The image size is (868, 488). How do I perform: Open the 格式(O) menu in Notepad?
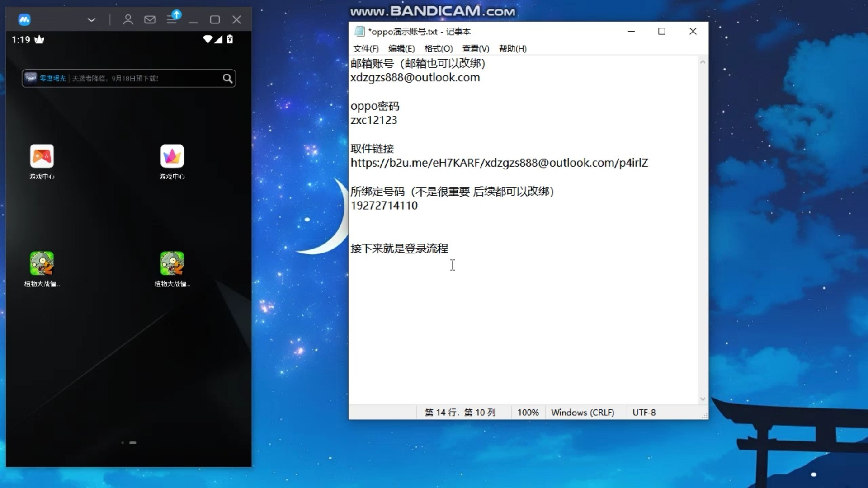(439, 49)
